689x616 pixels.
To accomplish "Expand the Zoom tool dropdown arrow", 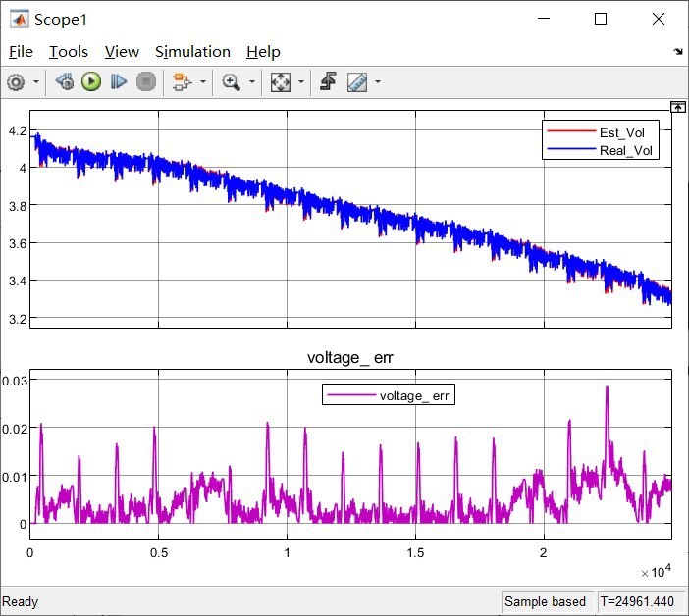I will pyautogui.click(x=252, y=81).
